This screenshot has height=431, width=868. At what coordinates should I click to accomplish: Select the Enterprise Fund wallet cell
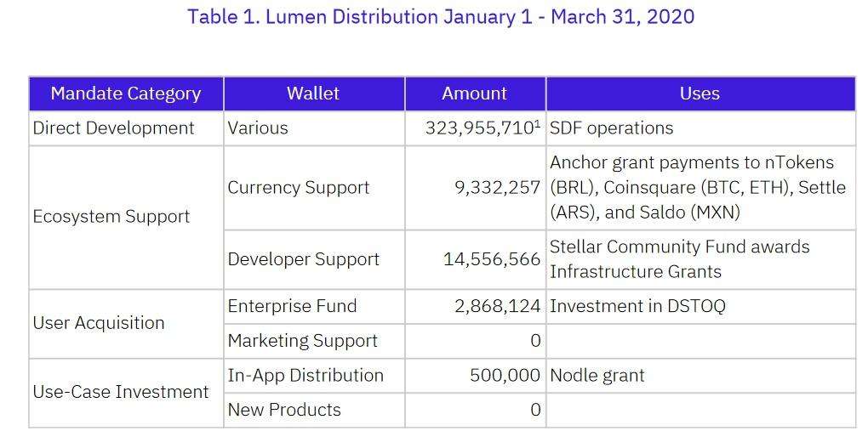[292, 306]
